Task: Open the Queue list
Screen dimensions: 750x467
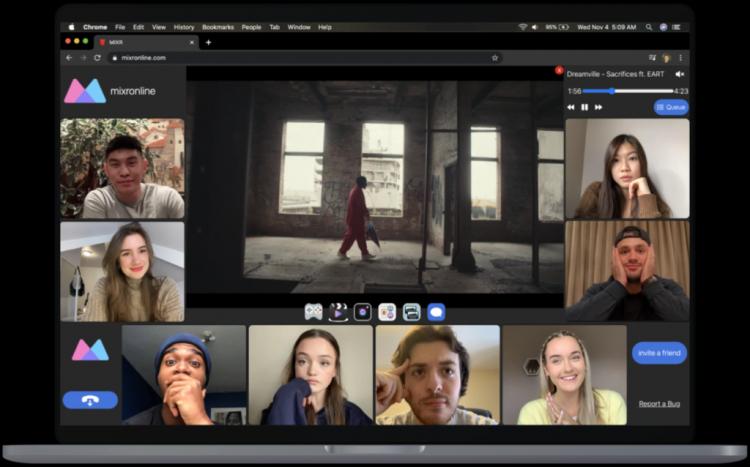Action: (671, 107)
